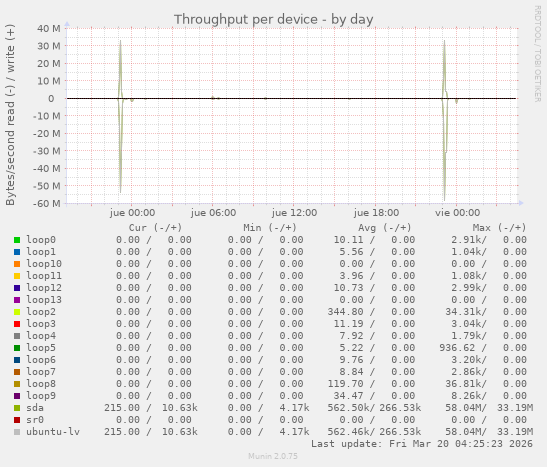Click the write spike near jue 00:00
547x467 pixels.
pos(120,69)
